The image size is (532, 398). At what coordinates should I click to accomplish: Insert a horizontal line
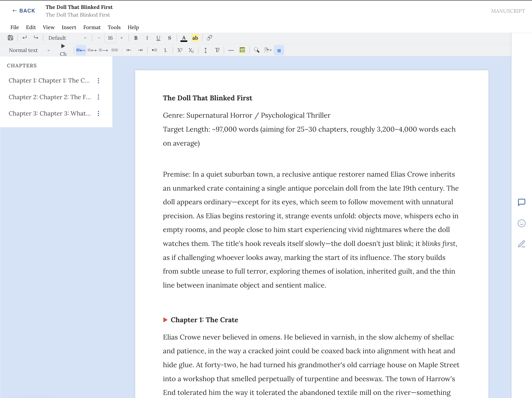[x=231, y=50]
